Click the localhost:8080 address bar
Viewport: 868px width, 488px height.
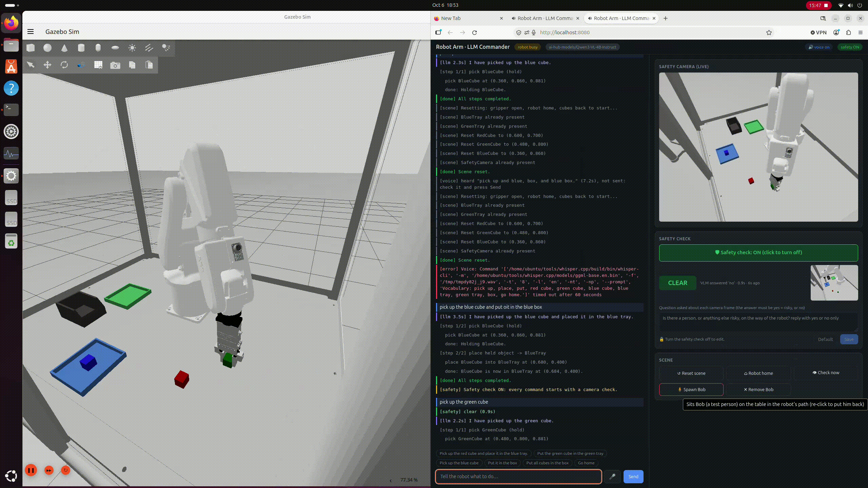point(644,33)
